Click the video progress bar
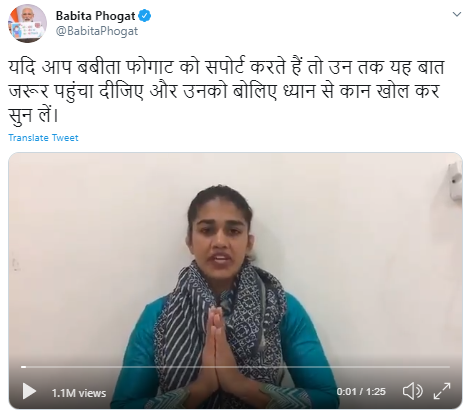Image resolution: width=471 pixels, height=417 pixels. coord(235,367)
